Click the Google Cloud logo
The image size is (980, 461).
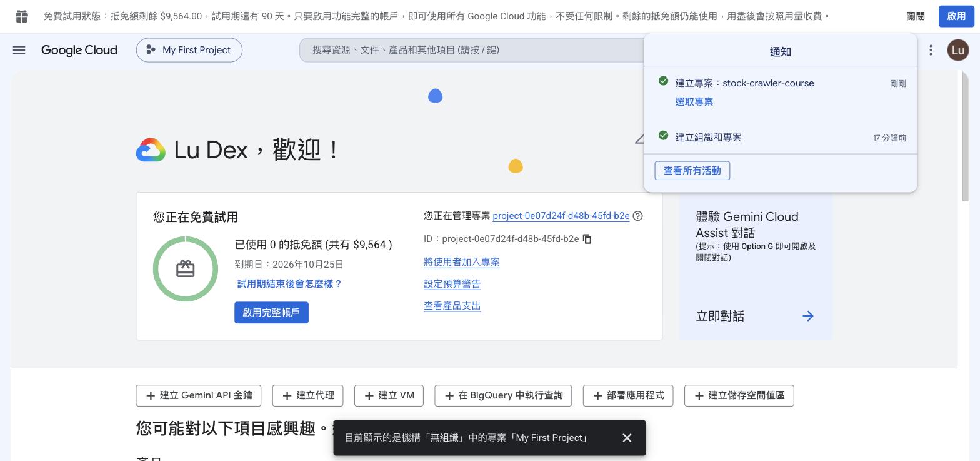coord(79,50)
